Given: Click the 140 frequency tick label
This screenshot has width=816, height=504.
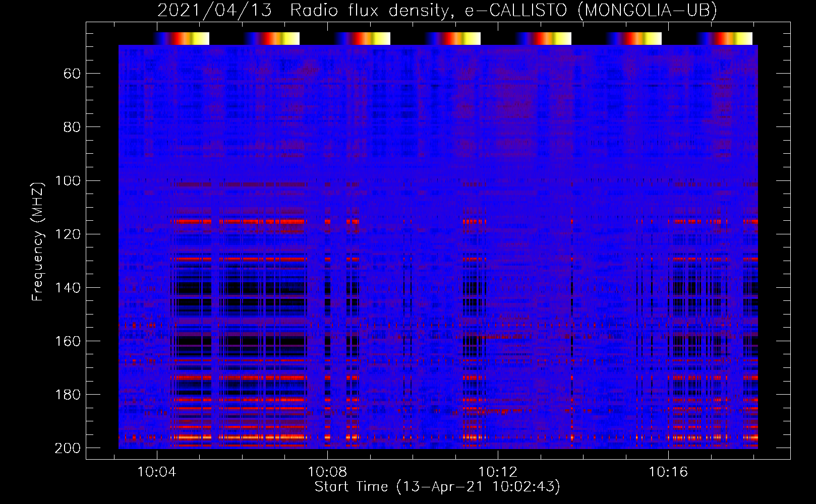Looking at the screenshot, I should (68, 287).
